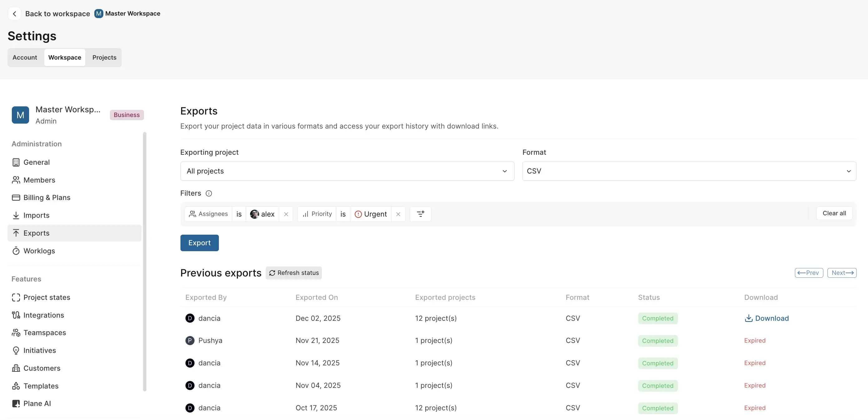
Task: Open Plane AI in the sidebar
Action: (37, 403)
